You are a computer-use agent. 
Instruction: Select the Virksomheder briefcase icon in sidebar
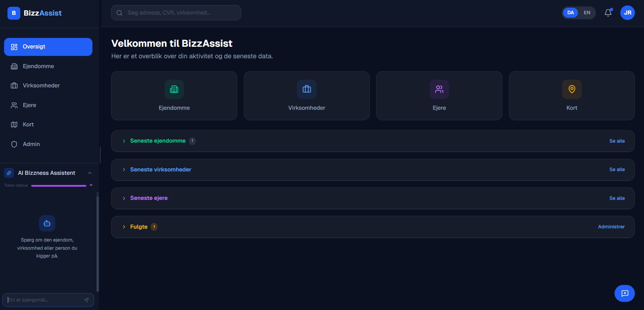(x=14, y=85)
